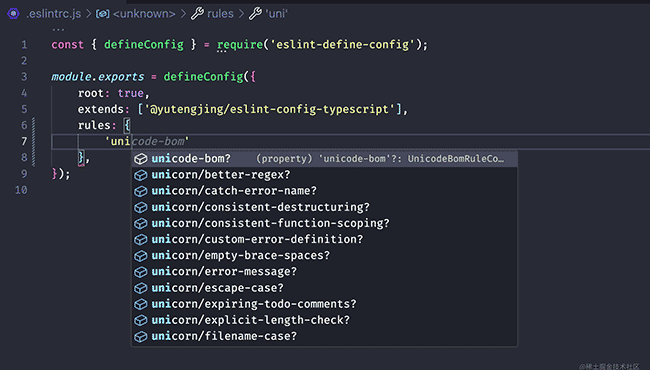Select the <unknown> breadcrumb segment
Viewport: 650px width, 370px height.
(x=144, y=14)
